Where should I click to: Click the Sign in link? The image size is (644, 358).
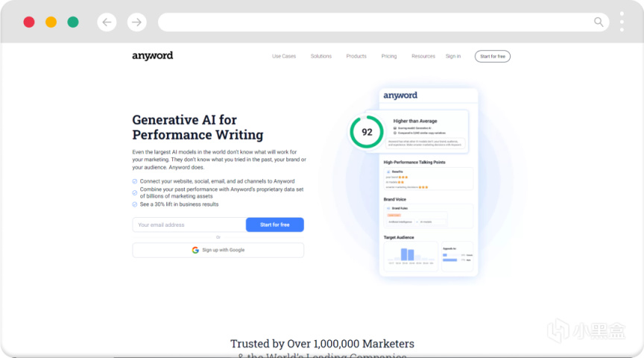[x=453, y=56]
